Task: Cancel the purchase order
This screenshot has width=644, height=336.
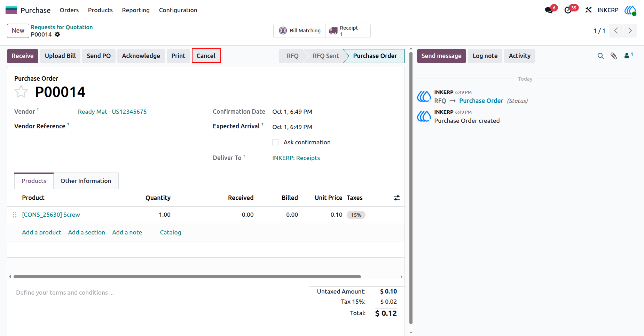Action: 206,56
